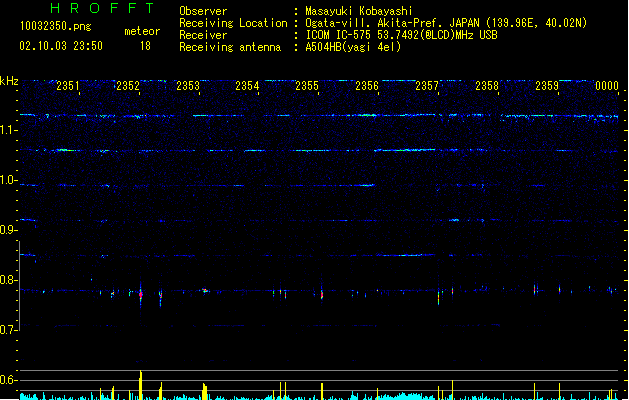Click the 2358 time marker

(487, 86)
